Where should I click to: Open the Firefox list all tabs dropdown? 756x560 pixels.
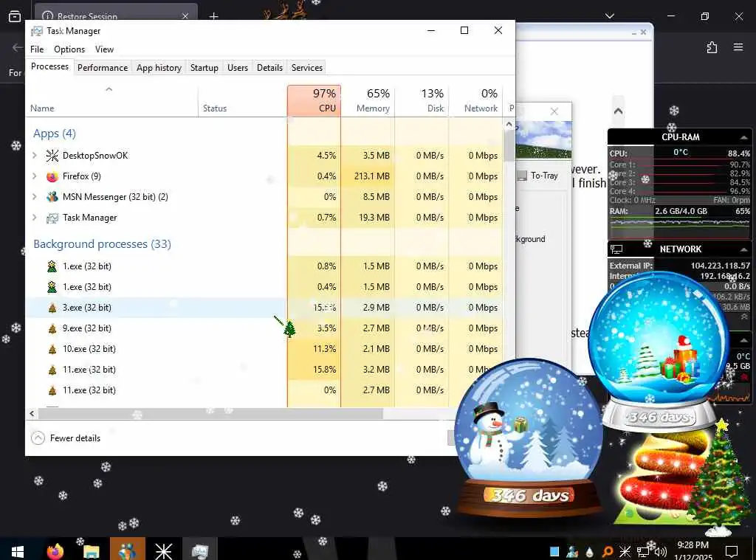[609, 16]
